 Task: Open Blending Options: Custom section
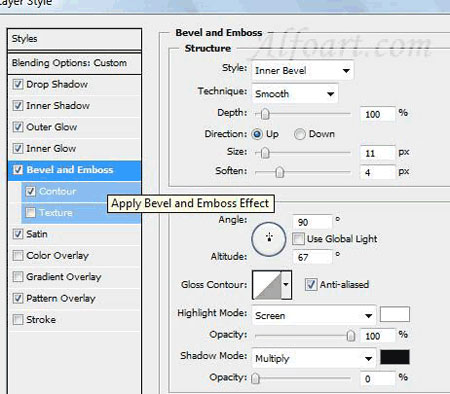(x=74, y=63)
